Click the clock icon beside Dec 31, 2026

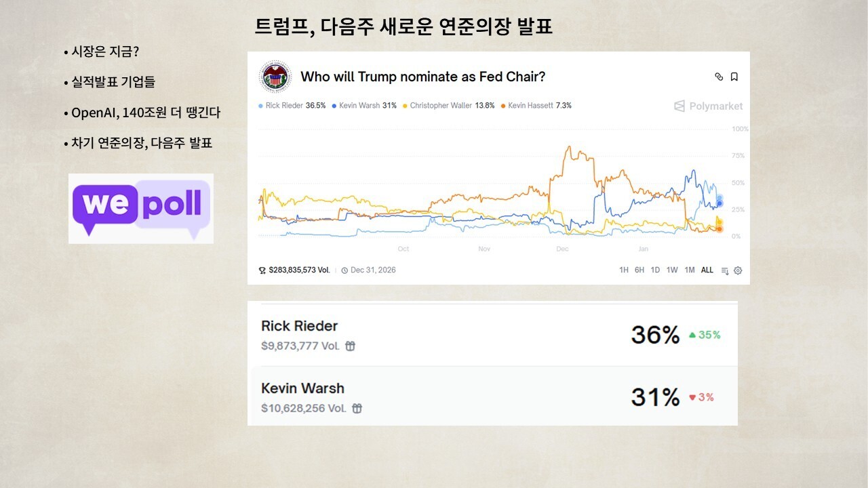point(344,270)
